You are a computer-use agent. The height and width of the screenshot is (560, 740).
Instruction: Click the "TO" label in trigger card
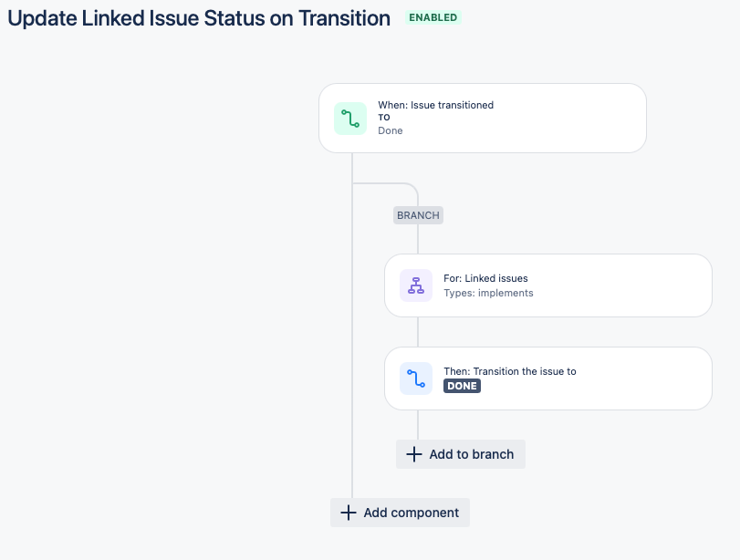pos(384,118)
